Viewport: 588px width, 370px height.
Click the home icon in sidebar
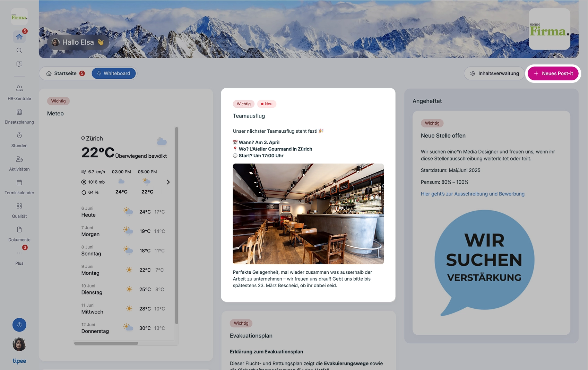click(19, 37)
